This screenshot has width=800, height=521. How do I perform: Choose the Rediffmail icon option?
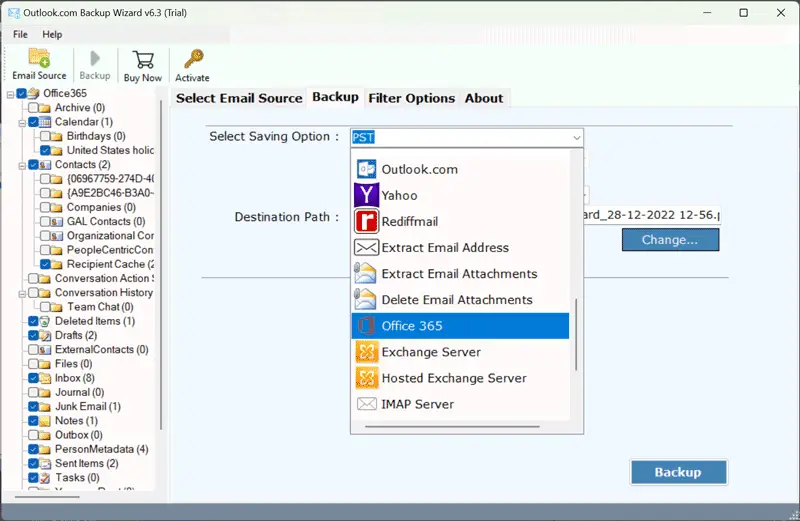366,221
